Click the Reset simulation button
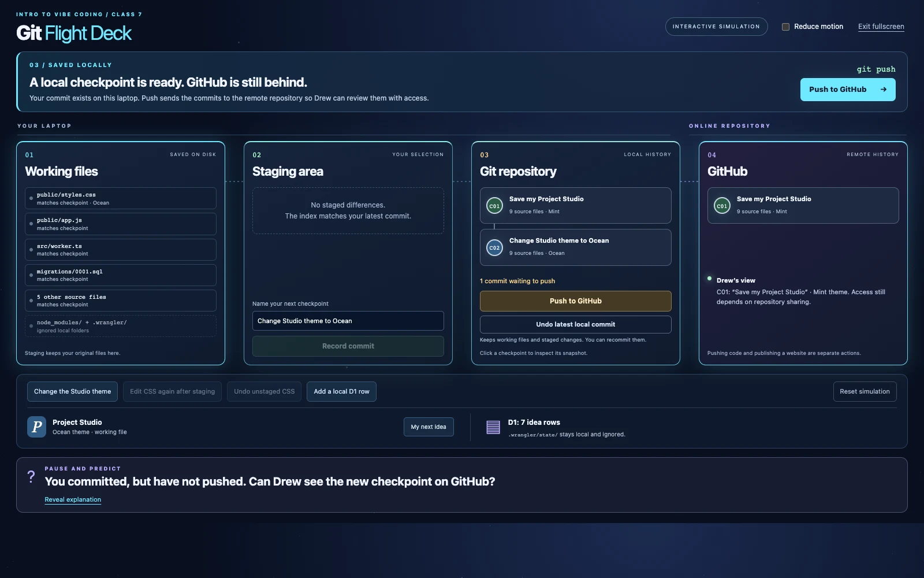924x578 pixels. (x=865, y=391)
